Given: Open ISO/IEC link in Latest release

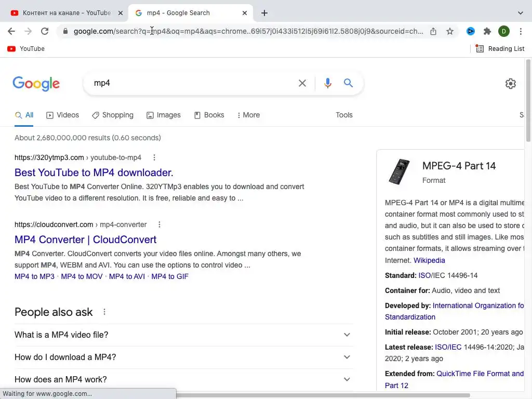Looking at the screenshot, I should 448,347.
